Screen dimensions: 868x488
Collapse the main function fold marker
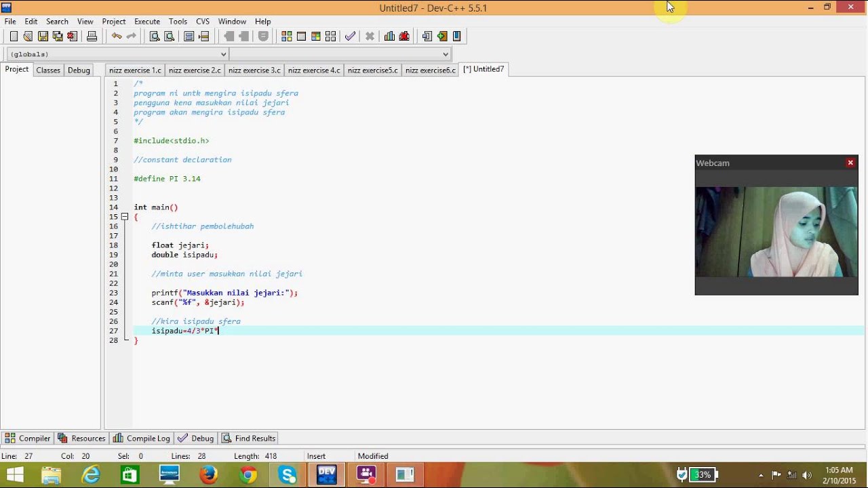pos(125,217)
